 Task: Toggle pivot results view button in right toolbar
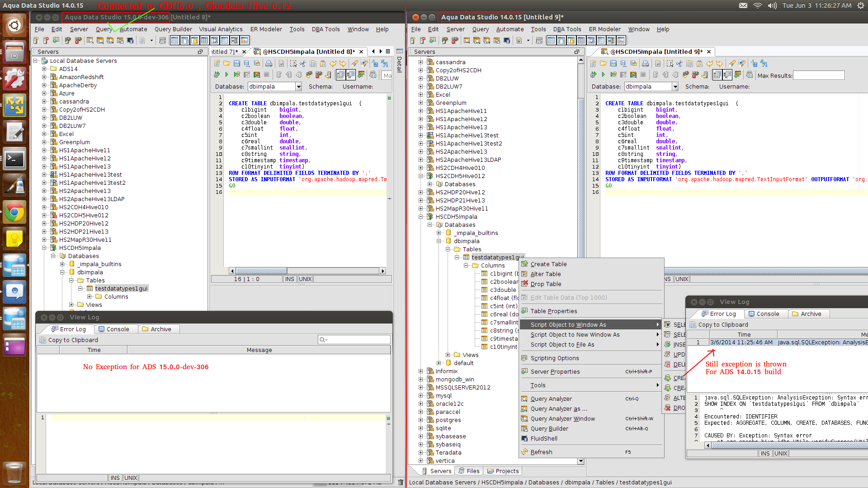pyautogui.click(x=727, y=75)
